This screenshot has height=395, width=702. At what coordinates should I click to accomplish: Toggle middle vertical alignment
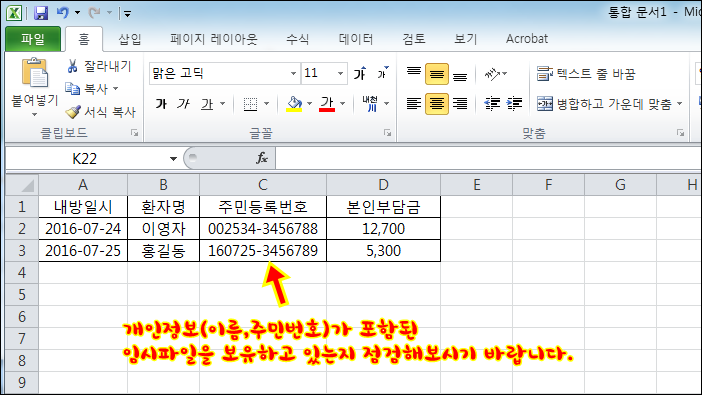[x=437, y=74]
